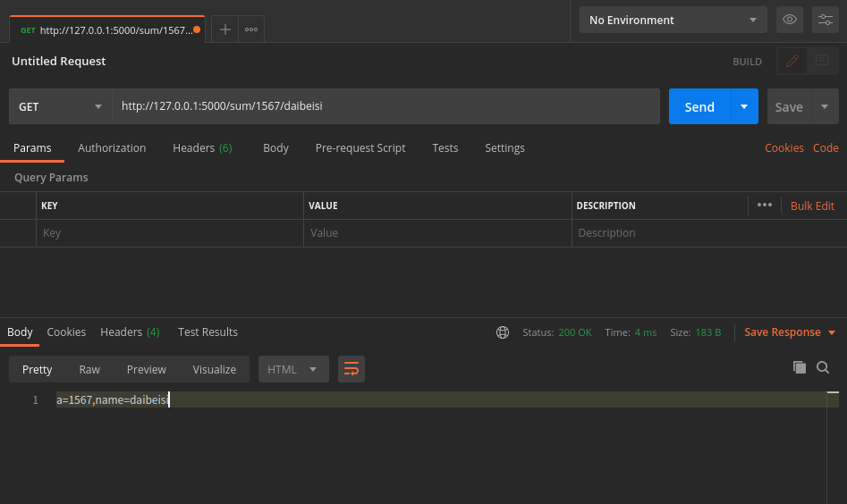This screenshot has width=847, height=504.
Task: Click the globe network information icon
Action: click(x=503, y=332)
